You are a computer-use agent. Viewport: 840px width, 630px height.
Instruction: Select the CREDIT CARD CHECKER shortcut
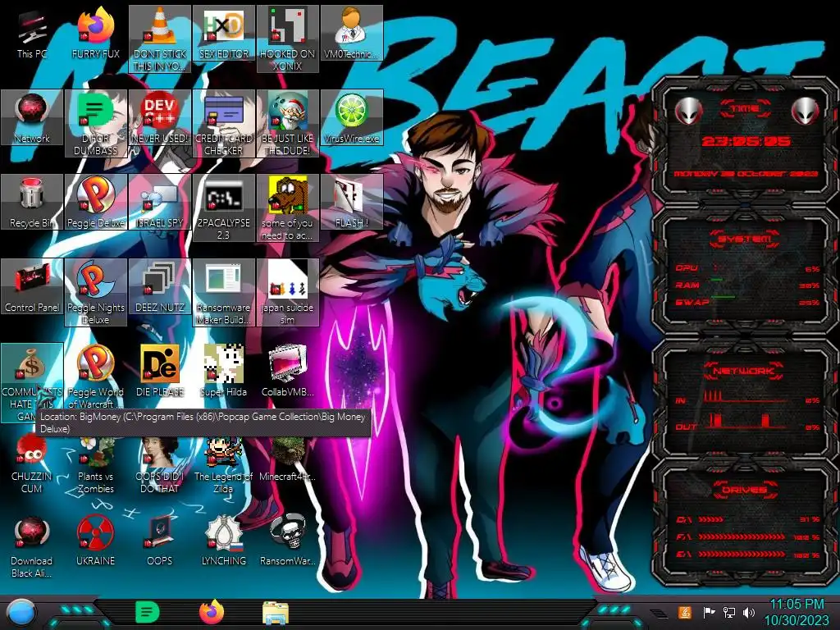[x=223, y=123]
